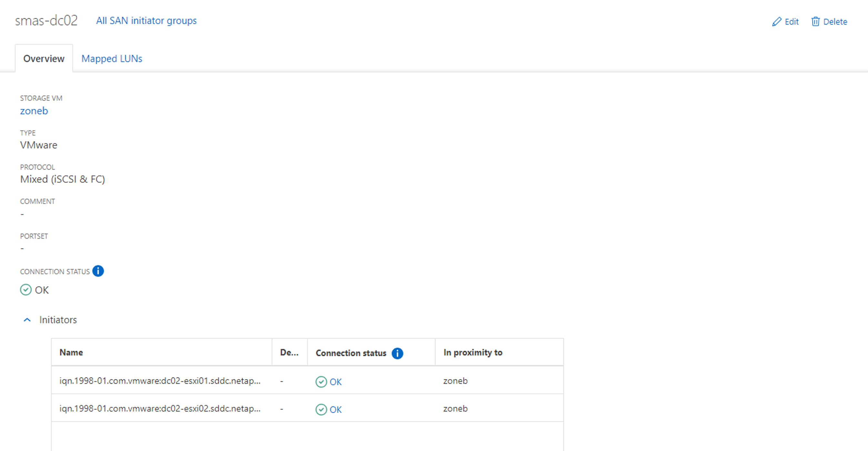The image size is (868, 451).
Task: Click the OK check icon in the esxi02 initiator row
Action: click(321, 409)
